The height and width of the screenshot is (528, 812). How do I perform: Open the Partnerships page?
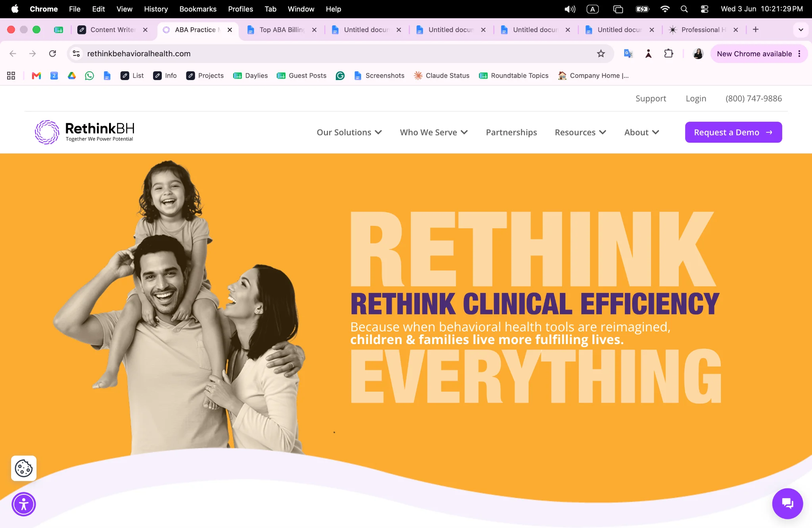pos(511,132)
